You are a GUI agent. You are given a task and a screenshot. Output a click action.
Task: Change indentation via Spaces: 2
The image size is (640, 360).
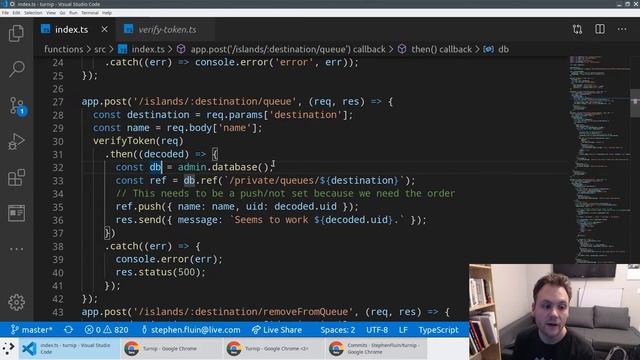tap(338, 329)
